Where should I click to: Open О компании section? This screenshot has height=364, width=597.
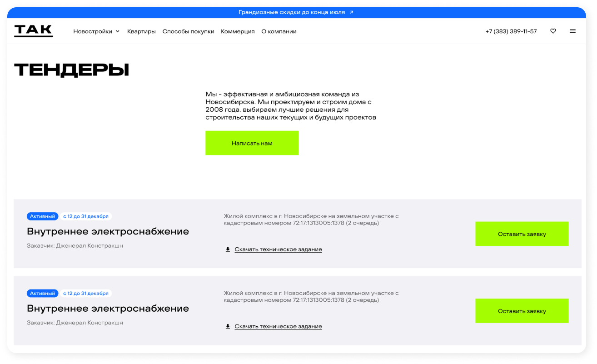click(x=279, y=31)
